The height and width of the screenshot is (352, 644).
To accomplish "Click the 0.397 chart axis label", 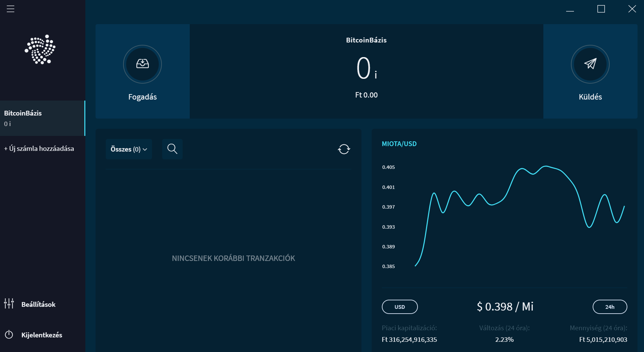I will point(389,207).
